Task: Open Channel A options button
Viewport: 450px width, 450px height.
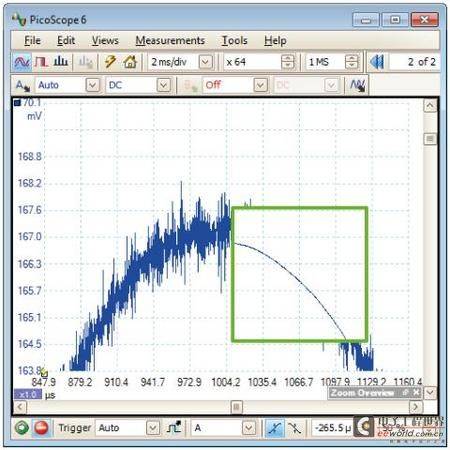Action: (22, 86)
